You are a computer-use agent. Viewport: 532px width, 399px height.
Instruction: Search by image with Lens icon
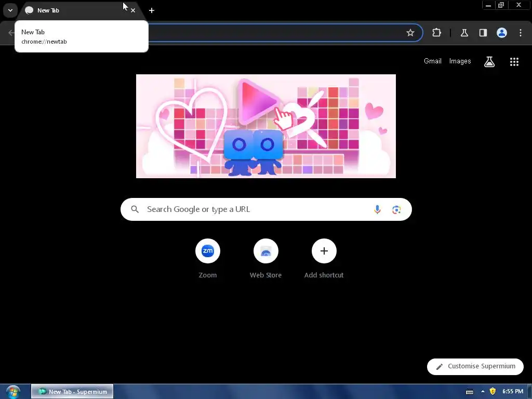(396, 210)
